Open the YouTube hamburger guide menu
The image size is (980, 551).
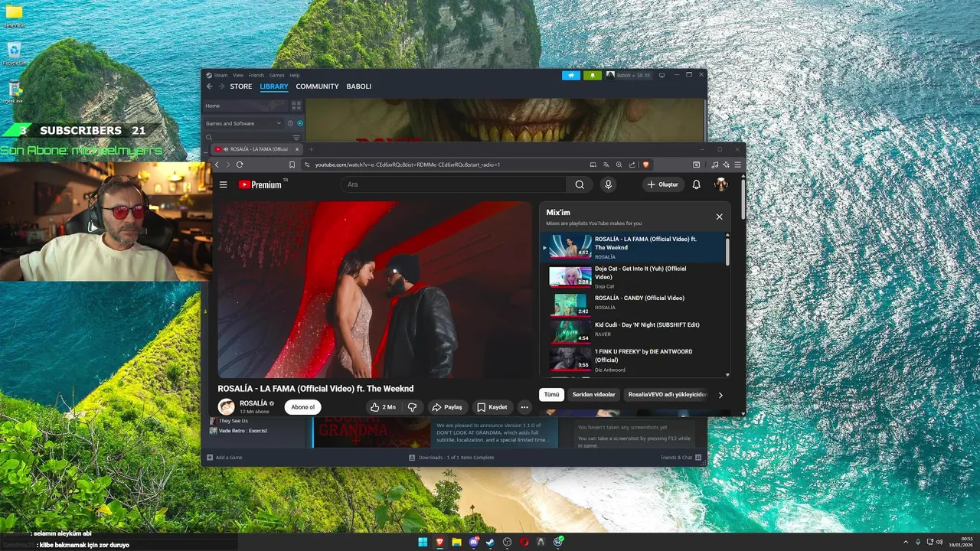tap(223, 184)
